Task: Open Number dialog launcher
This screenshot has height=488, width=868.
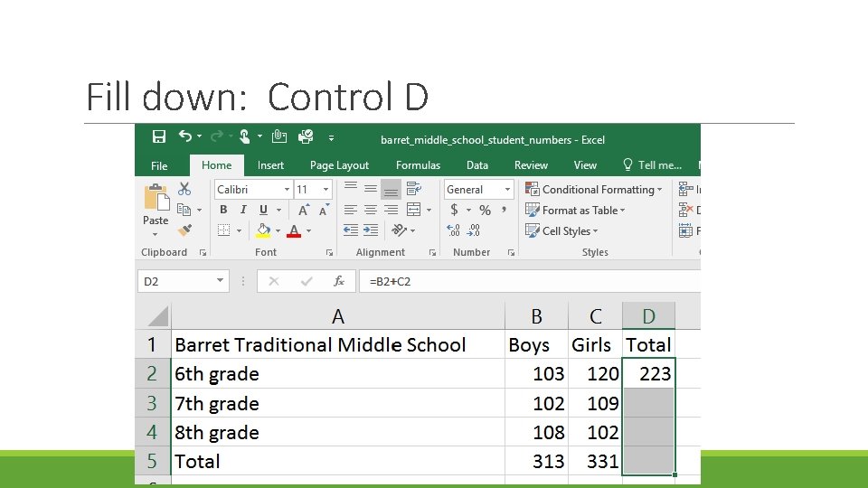Action: tap(511, 252)
